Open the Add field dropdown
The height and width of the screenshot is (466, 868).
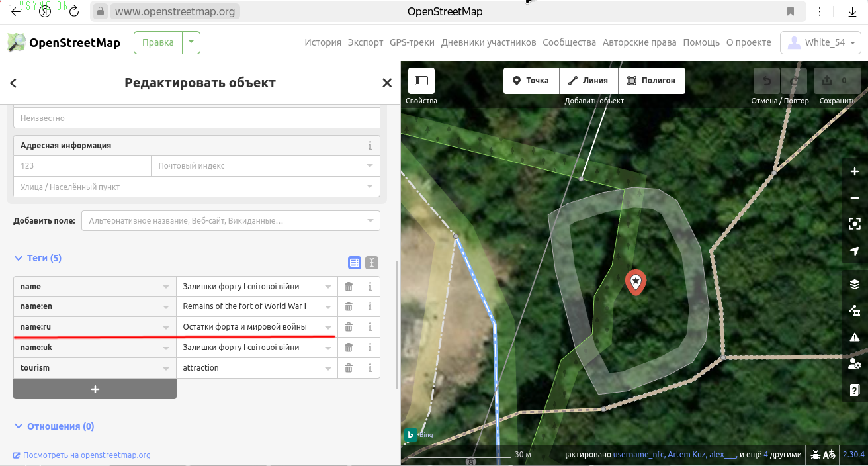(230, 221)
